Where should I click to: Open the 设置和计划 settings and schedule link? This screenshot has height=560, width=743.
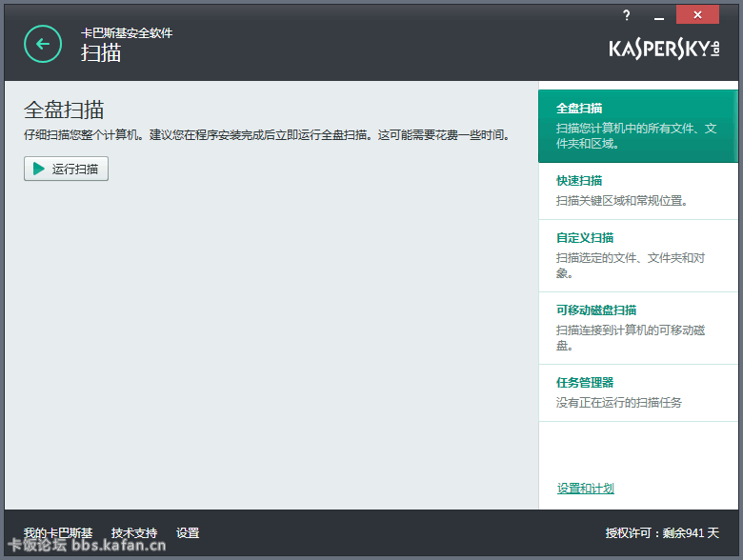pos(586,488)
